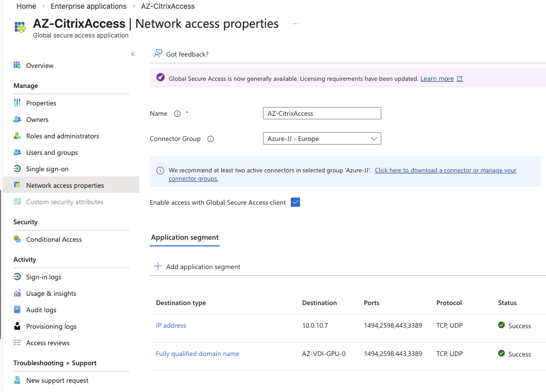Screen dimensions: 546x392
Task: Click the Usage & insights chart icon
Action: coord(17,293)
